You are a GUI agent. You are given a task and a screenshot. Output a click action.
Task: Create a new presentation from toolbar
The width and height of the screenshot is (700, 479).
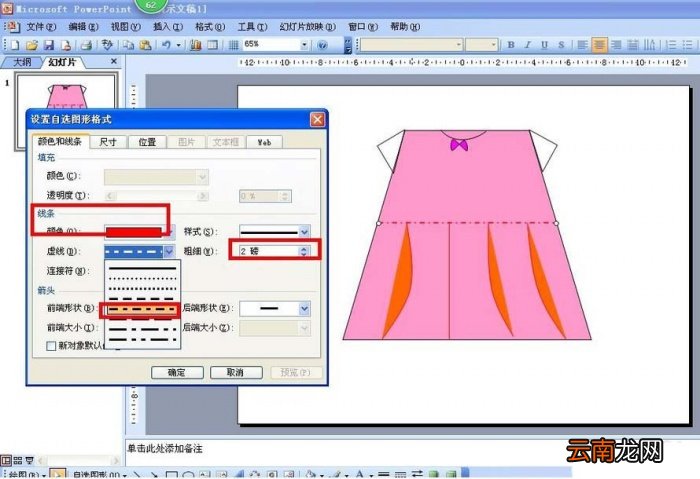pos(15,45)
